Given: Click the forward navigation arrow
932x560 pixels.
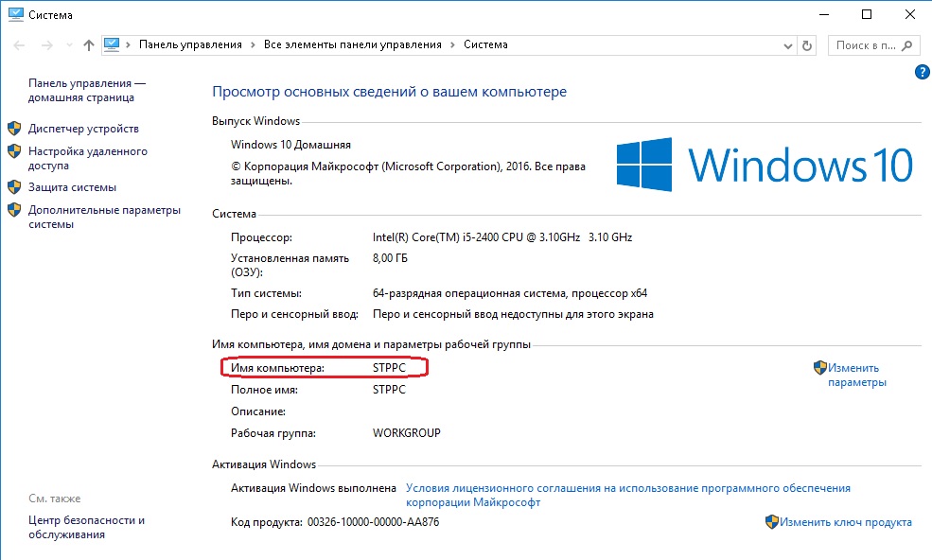Looking at the screenshot, I should pyautogui.click(x=47, y=45).
